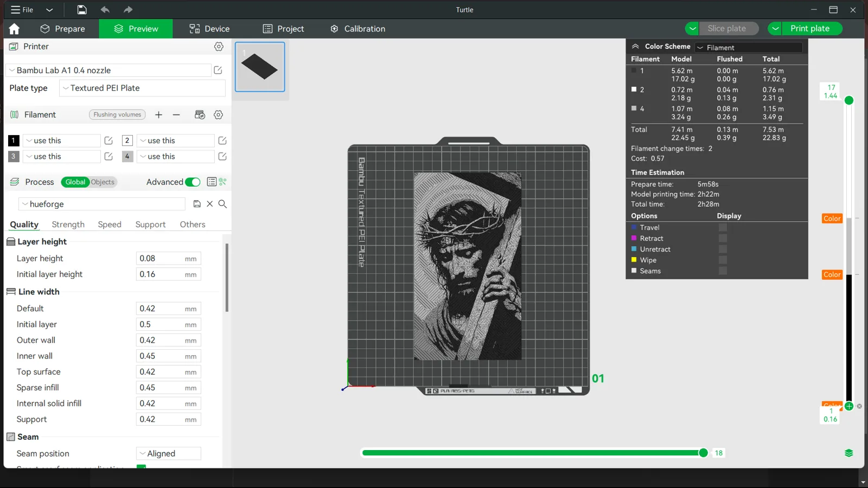Enable Retract display checkbox
This screenshot has height=488, width=868.
[723, 239]
